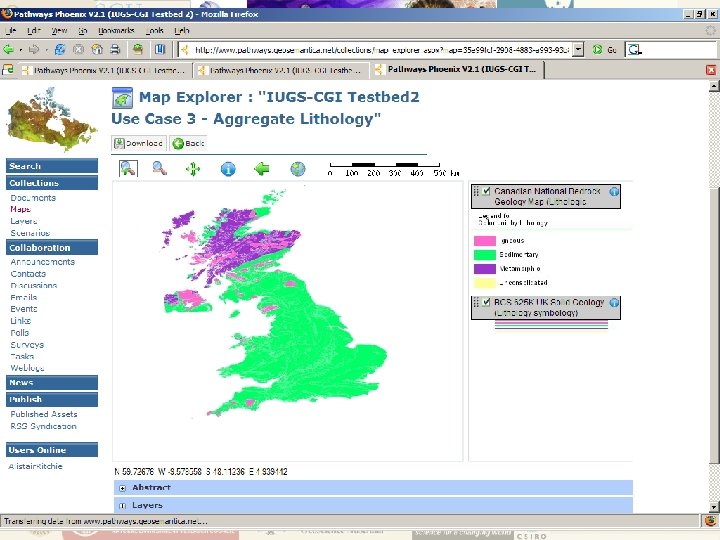Viewport: 720px width, 540px height.
Task: Select the zoom-in magnifier map tool
Action: (x=128, y=169)
